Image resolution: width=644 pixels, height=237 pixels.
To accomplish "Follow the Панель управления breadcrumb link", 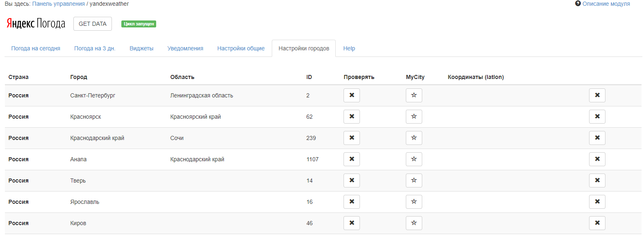I will point(59,4).
